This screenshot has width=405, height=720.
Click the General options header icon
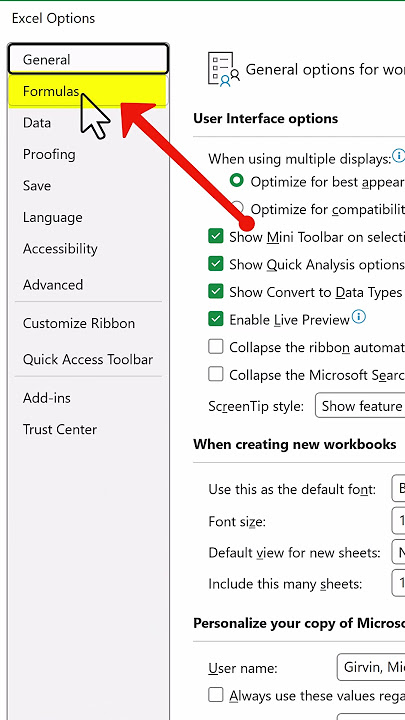point(224,70)
